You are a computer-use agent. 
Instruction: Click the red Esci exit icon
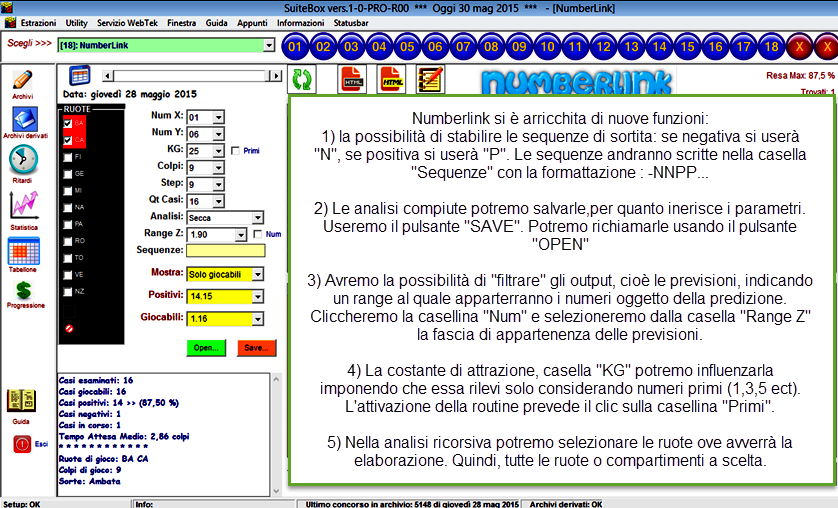pyautogui.click(x=22, y=444)
